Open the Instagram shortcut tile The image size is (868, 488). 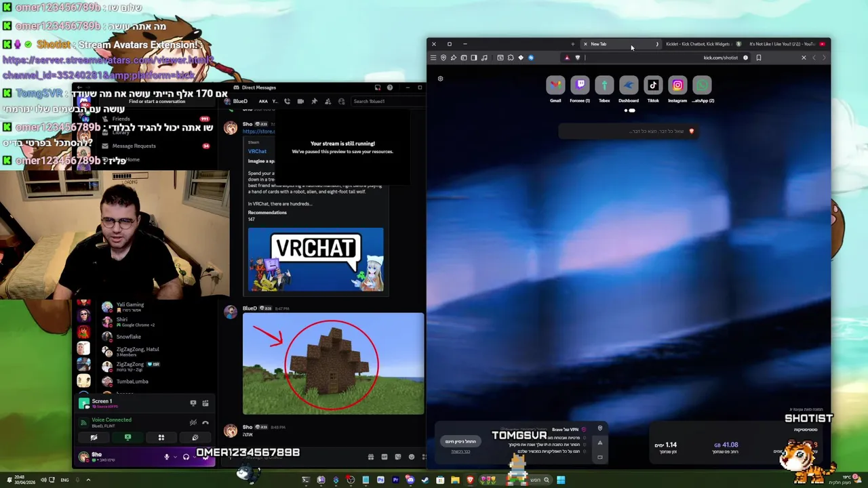677,85
